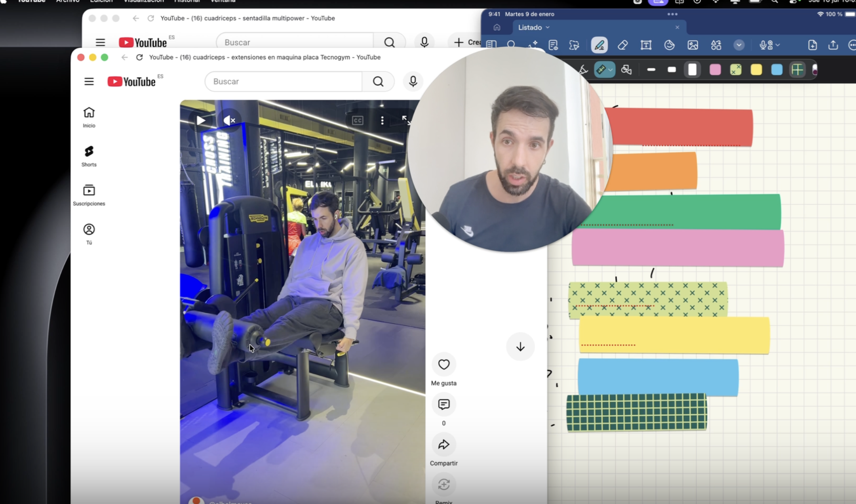Screen dimensions: 856x504
Task: Choose the thinnest tape width
Action: click(x=651, y=70)
